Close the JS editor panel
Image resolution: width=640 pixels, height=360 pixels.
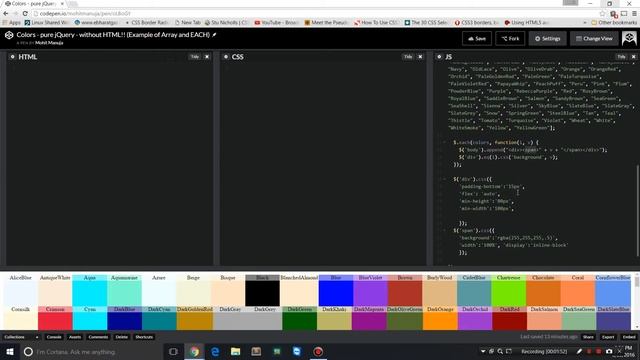(x=633, y=57)
